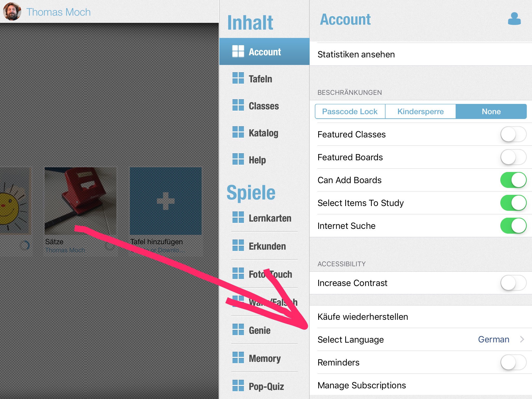The image size is (532, 399).
Task: Enable the Featured Classes switch
Action: tap(513, 134)
